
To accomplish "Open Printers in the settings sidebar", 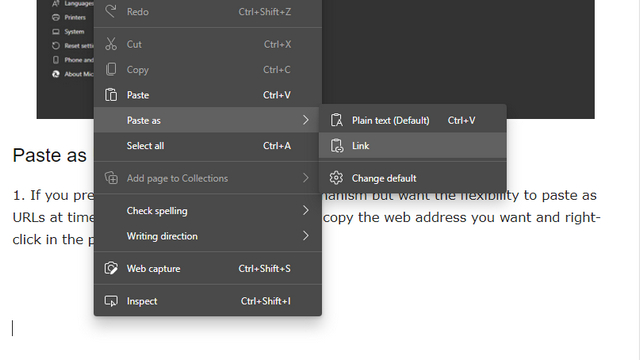I will (69, 17).
